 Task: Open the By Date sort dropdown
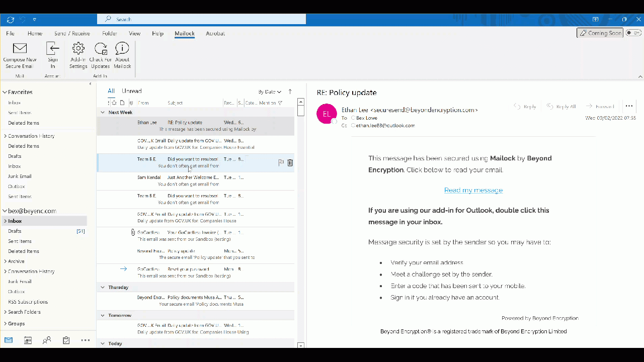pyautogui.click(x=270, y=92)
